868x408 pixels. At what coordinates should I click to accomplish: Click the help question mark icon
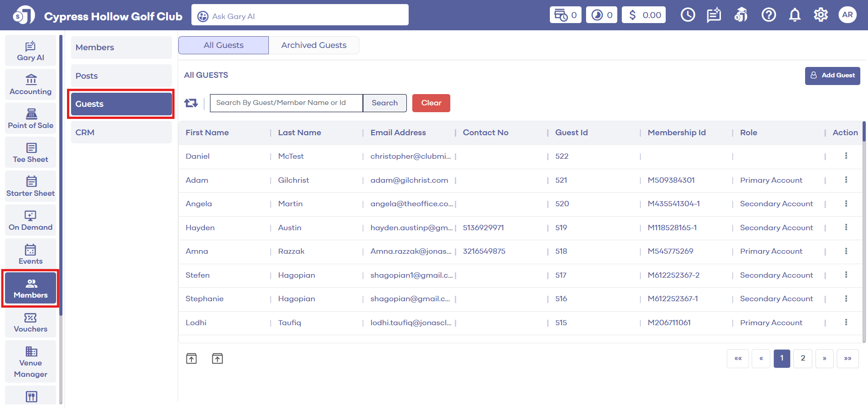(768, 15)
